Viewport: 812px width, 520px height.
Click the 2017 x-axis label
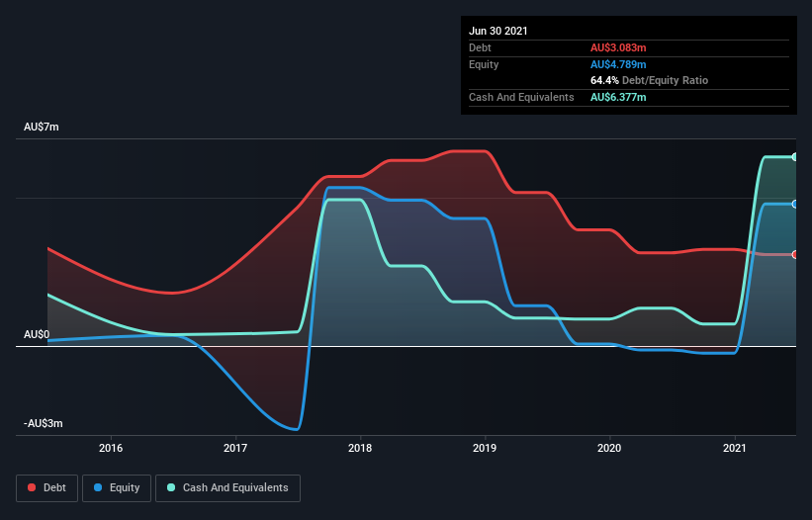point(235,448)
